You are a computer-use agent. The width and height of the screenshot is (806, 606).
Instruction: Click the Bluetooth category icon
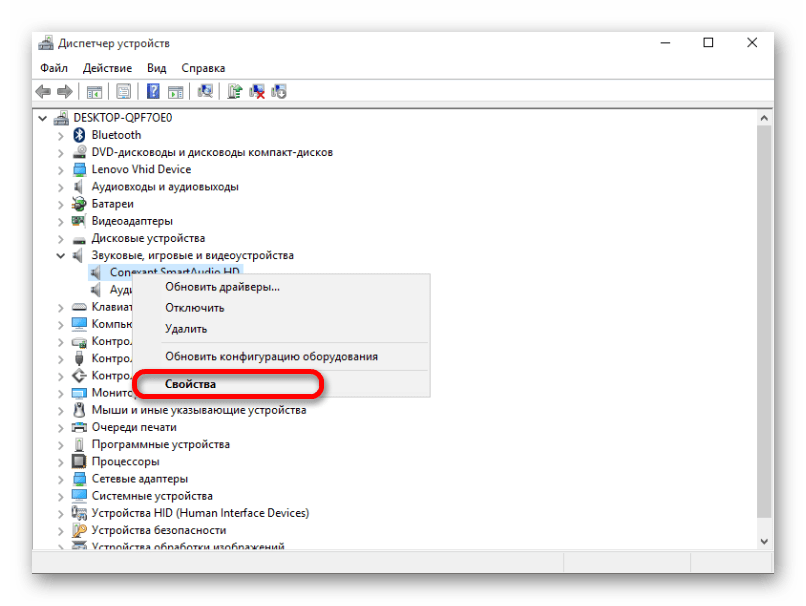click(x=79, y=135)
